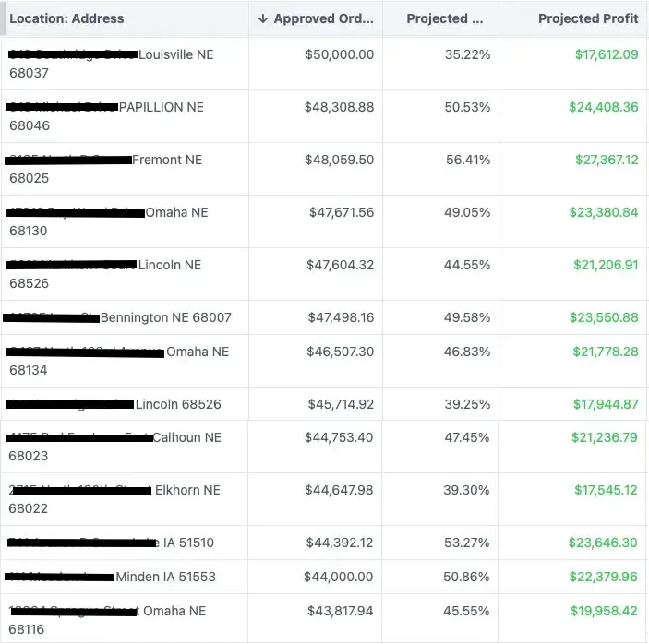Screen dimensions: 649x644
Task: Open the PAPILLION NE 68046 address row
Action: coord(125,116)
